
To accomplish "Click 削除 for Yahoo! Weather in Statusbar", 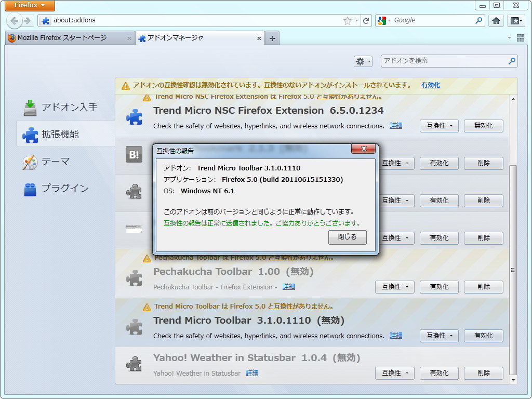I will (483, 373).
